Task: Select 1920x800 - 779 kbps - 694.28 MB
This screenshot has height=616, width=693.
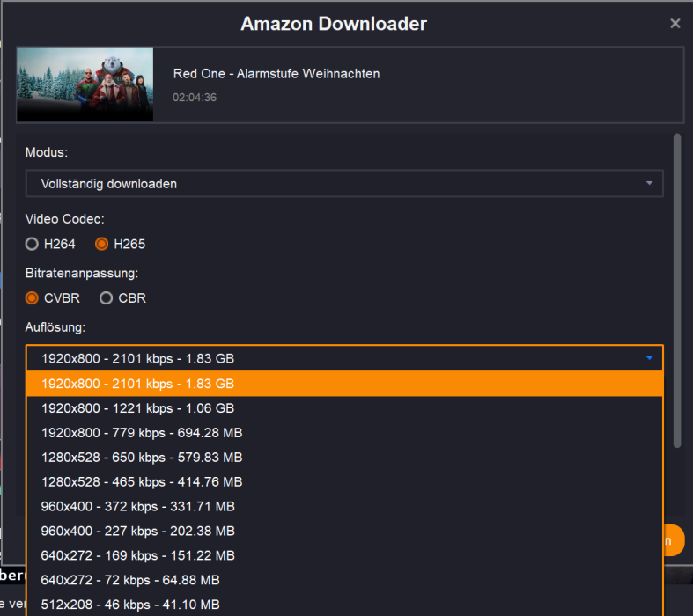Action: [344, 433]
